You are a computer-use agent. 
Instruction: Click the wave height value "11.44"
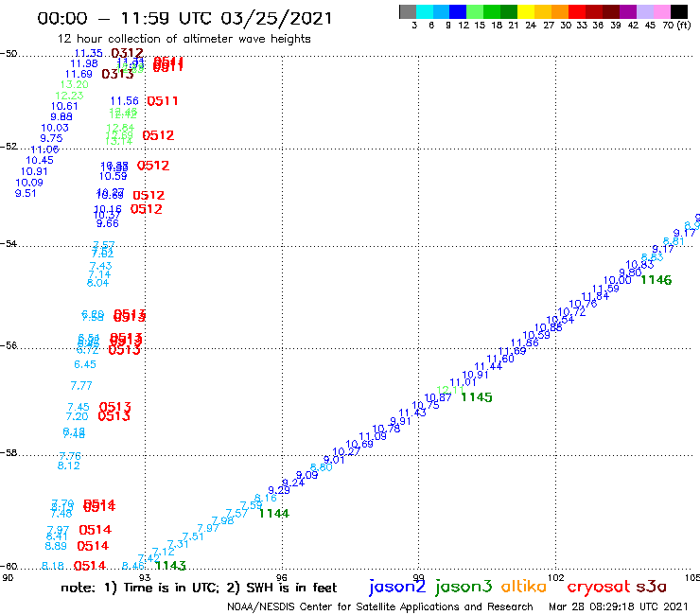click(x=488, y=366)
